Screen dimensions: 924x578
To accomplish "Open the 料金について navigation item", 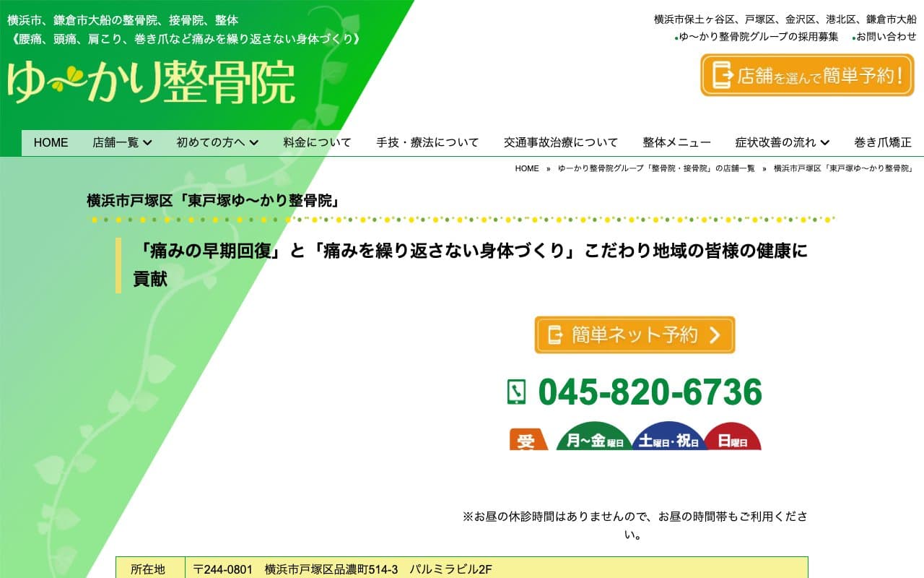I will pyautogui.click(x=318, y=142).
